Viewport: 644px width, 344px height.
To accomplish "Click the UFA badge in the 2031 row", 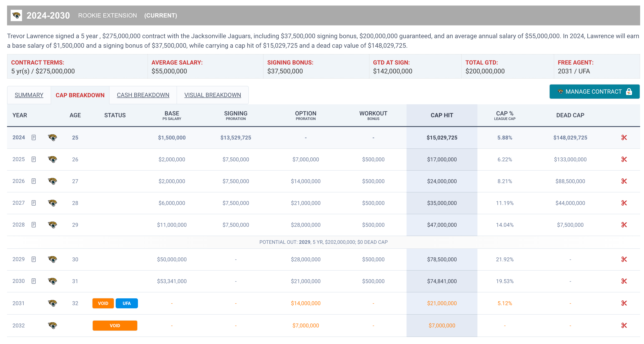I will [127, 303].
